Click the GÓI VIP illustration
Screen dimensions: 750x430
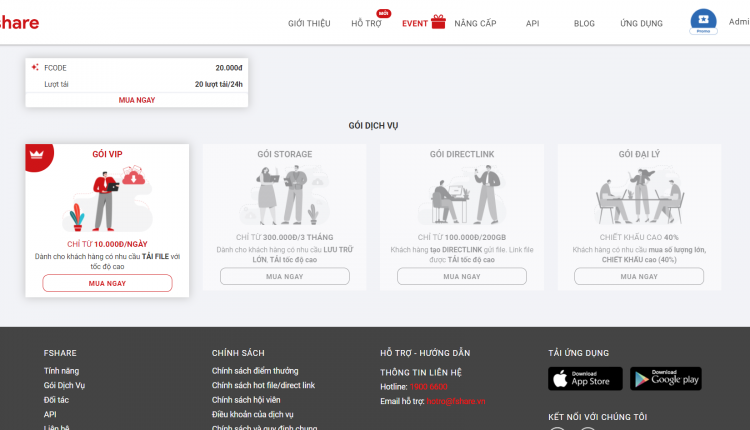coord(108,198)
